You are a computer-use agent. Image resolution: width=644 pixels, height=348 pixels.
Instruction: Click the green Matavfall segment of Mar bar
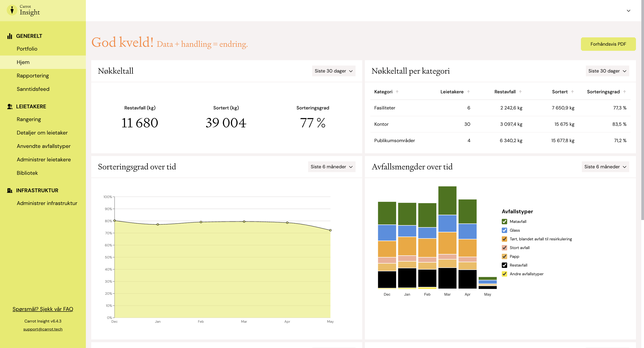[447, 200]
